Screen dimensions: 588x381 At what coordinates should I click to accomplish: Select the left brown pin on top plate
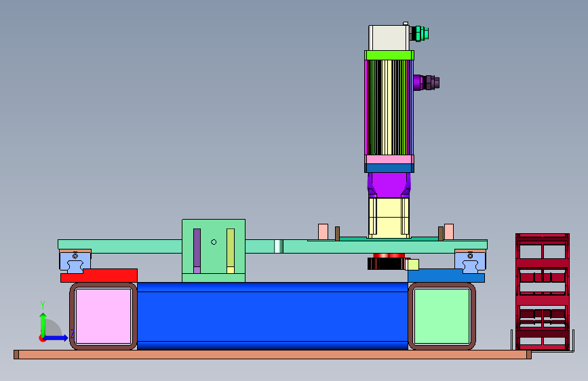tap(338, 234)
